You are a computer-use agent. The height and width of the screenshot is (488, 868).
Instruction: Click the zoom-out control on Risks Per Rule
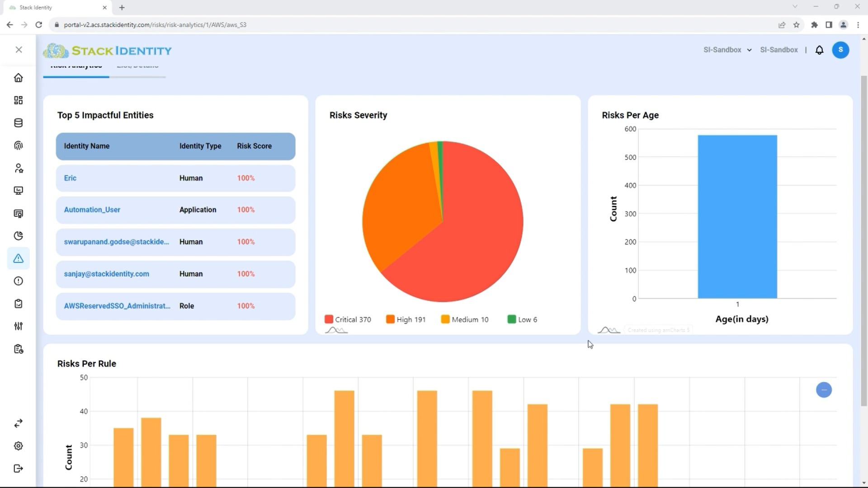point(824,389)
